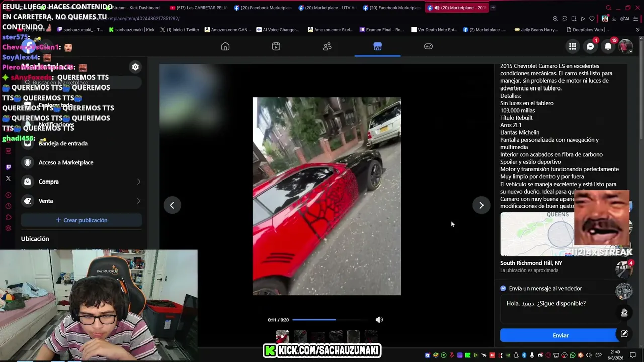This screenshot has width=644, height=362.
Task: Select the Marketplace storefront icon
Action: [378, 46]
